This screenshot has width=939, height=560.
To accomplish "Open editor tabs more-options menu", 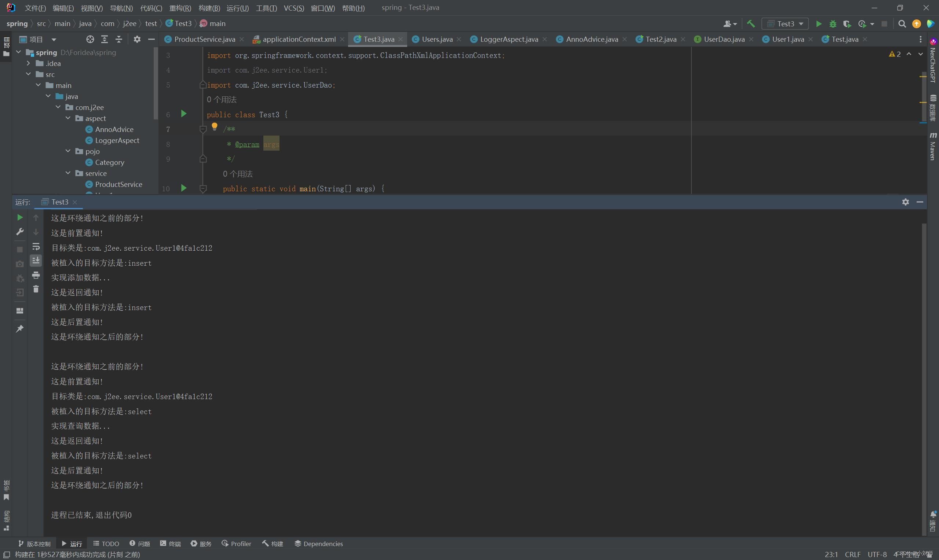I will coord(921,39).
